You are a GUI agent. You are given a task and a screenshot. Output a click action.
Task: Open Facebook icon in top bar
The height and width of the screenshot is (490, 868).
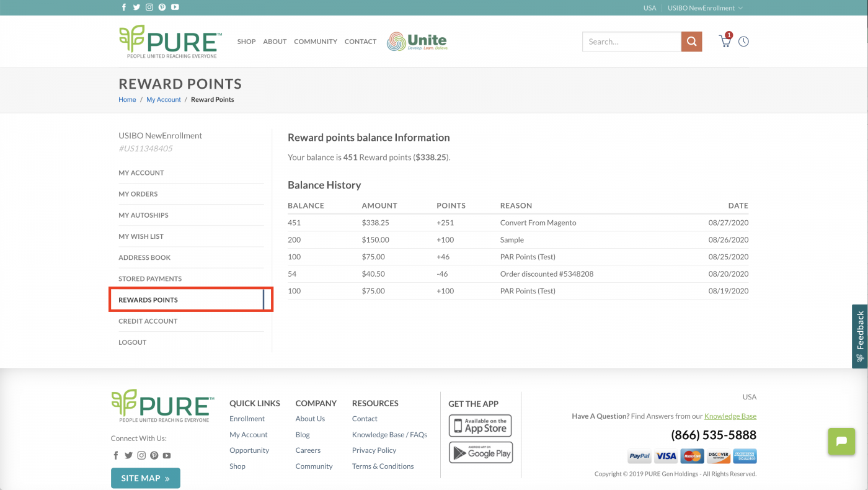click(124, 7)
